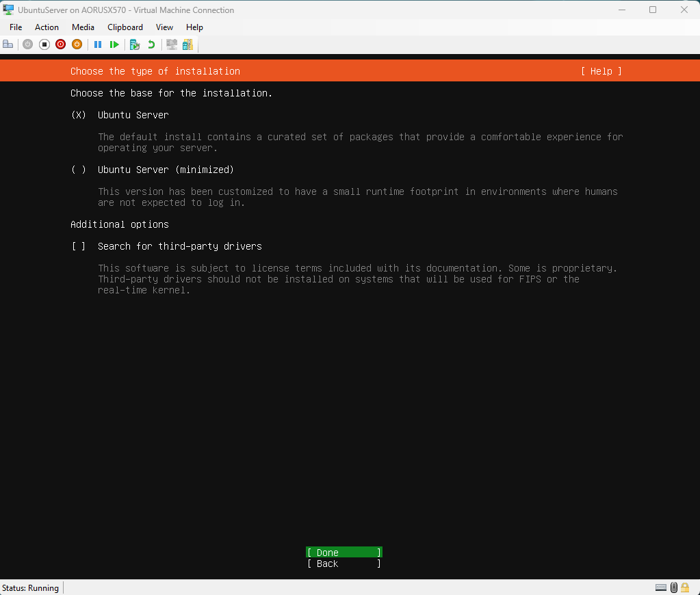The width and height of the screenshot is (700, 595).
Task: Click the Enhanced Session toolbar icon
Action: tap(172, 44)
